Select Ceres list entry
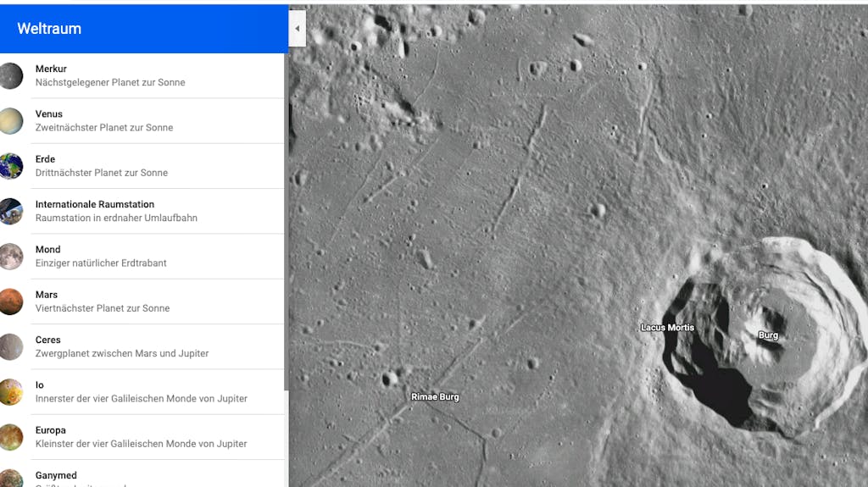This screenshot has height=487, width=868. click(x=142, y=347)
